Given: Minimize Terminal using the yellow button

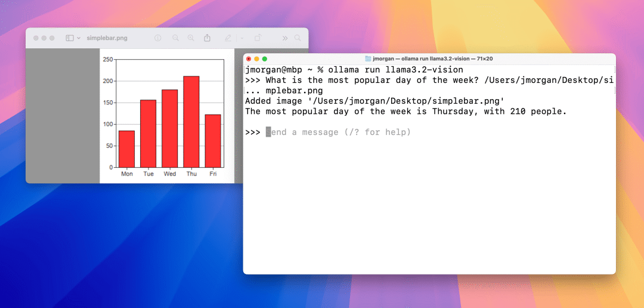Looking at the screenshot, I should point(256,59).
